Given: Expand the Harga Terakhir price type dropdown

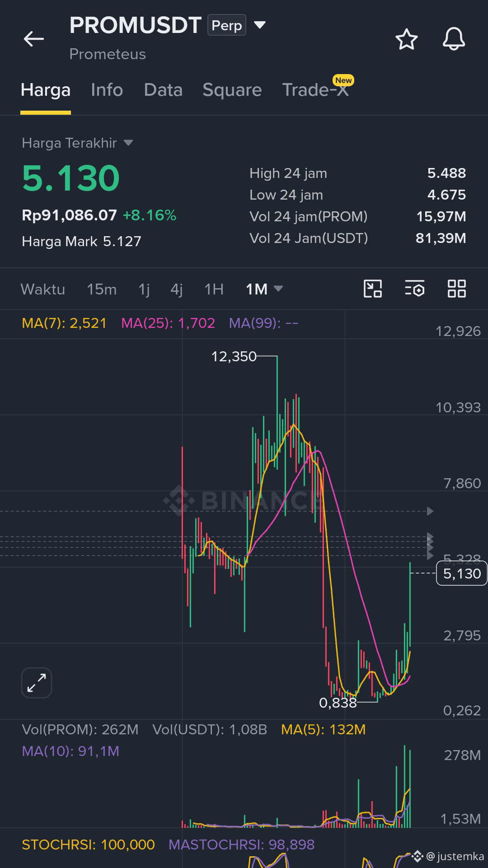Looking at the screenshot, I should point(128,143).
